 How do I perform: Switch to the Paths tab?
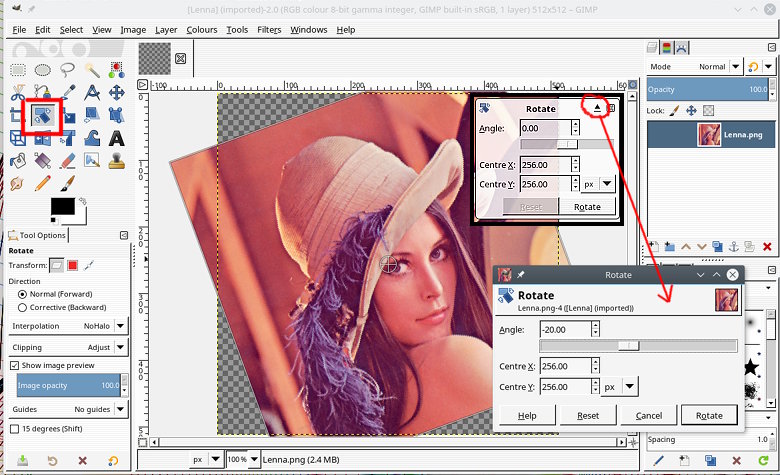coord(682,48)
